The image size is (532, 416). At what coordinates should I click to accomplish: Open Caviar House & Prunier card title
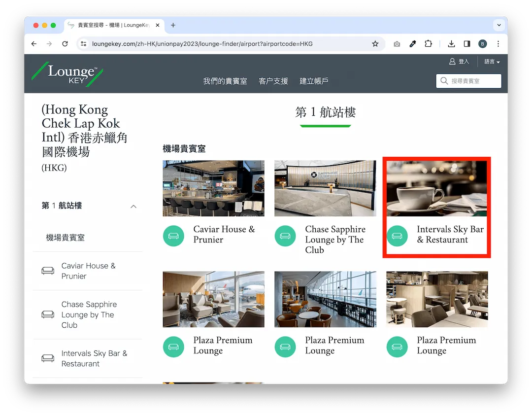(x=224, y=234)
